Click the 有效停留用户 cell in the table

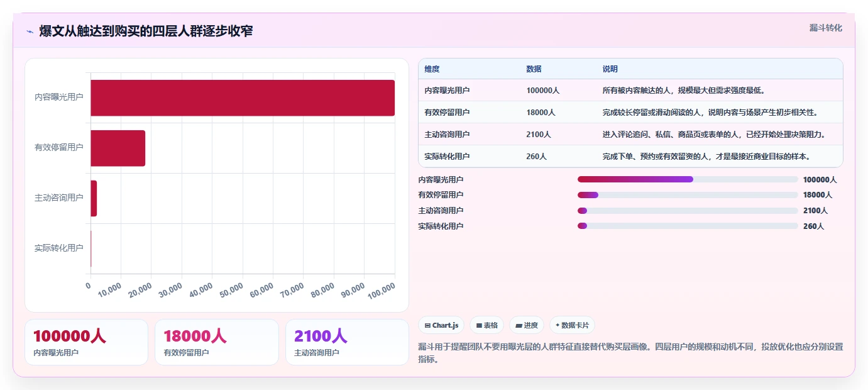click(447, 113)
